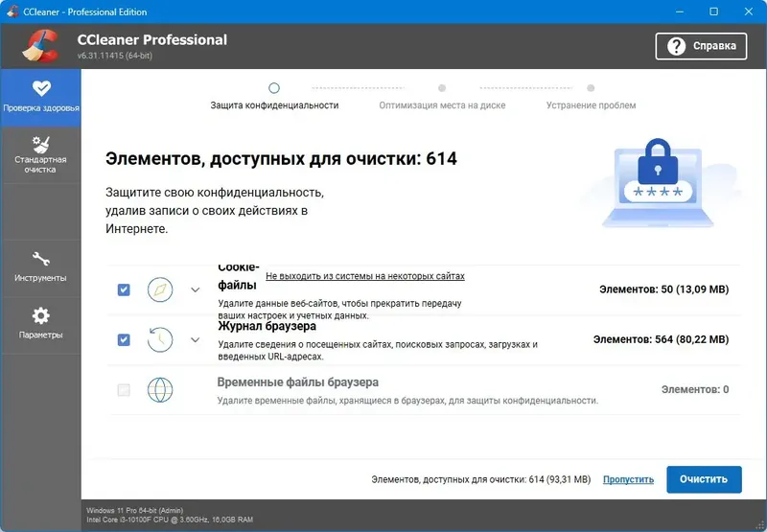This screenshot has width=767, height=532.
Task: Click the Элементов: 0 value
Action: [695, 390]
